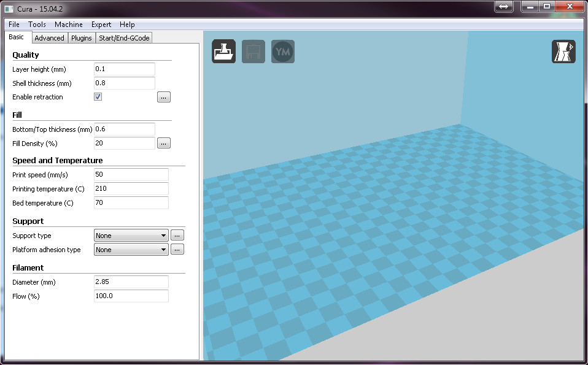
Task: Click the Print speed input field
Action: (131, 174)
